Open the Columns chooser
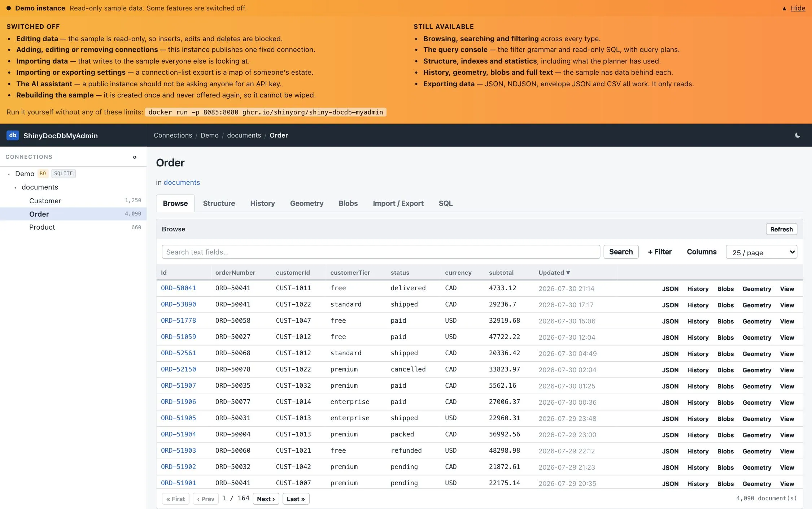 (x=702, y=252)
